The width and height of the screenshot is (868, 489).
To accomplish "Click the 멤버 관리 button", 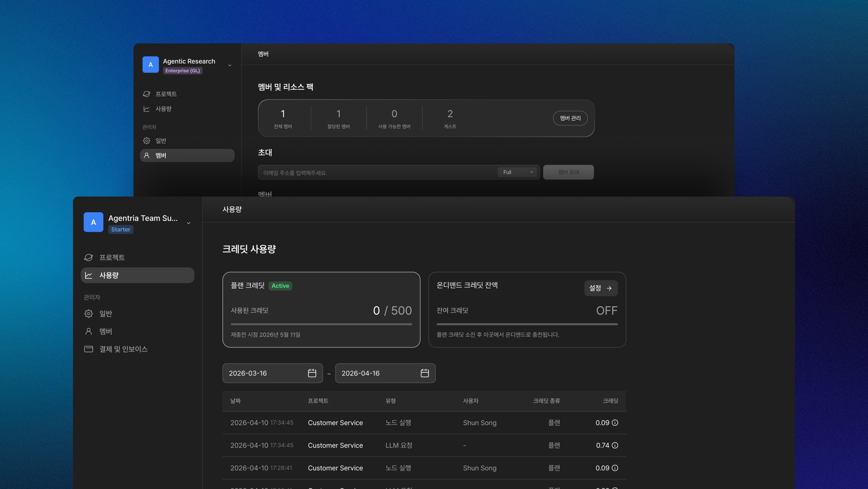I will pos(570,118).
